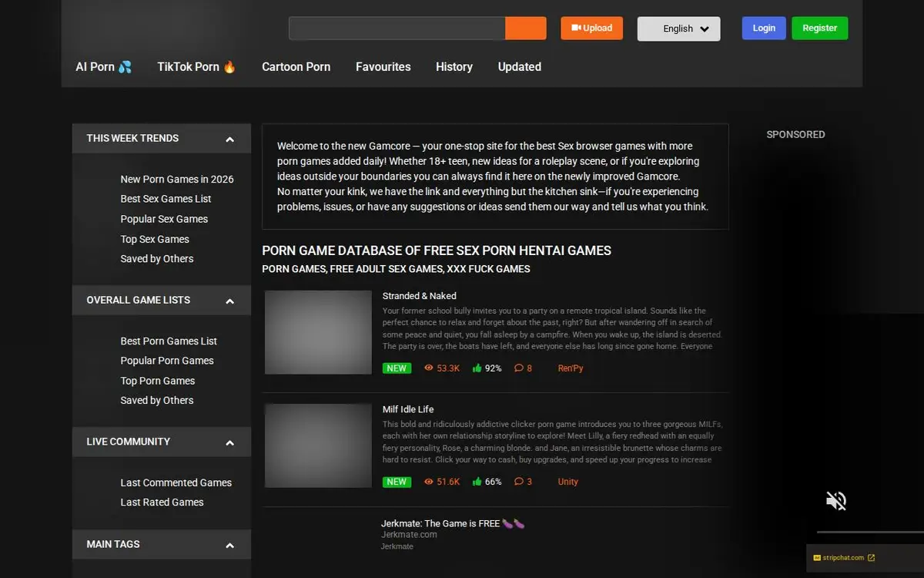Screen dimensions: 924x578
Task: Click the comment bubble icon showing 8
Action: tap(518, 368)
